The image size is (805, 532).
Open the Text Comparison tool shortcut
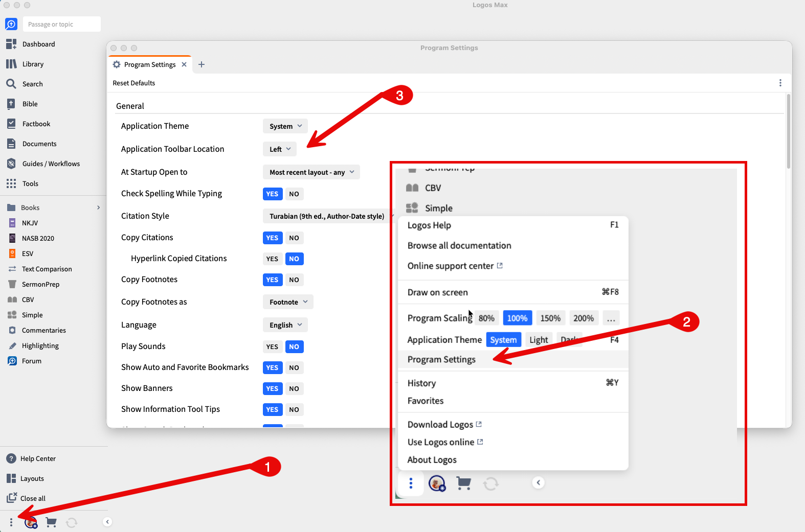[x=47, y=269]
